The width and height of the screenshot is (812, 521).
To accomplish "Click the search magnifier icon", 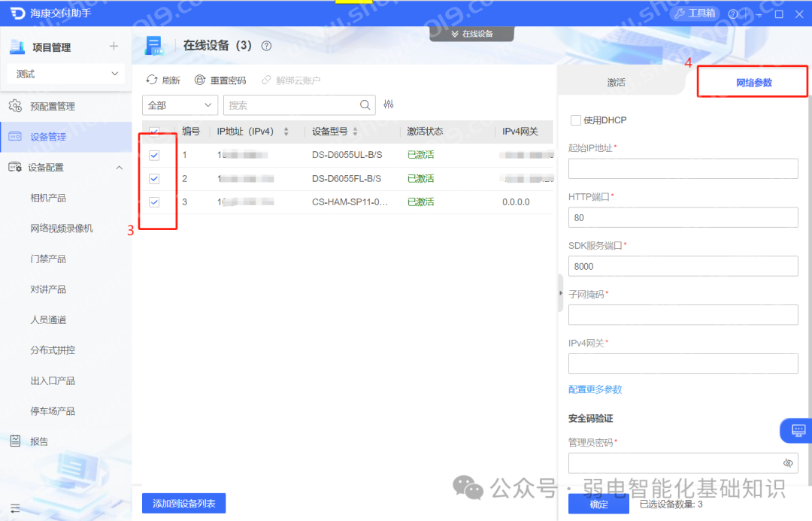I will tap(365, 105).
